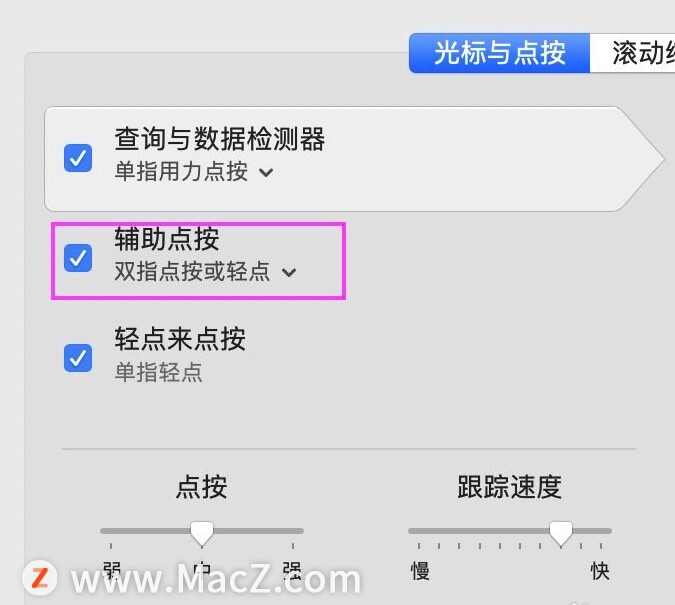Select the 查询与数据检测器 row title
The image size is (675, 605).
(x=220, y=139)
